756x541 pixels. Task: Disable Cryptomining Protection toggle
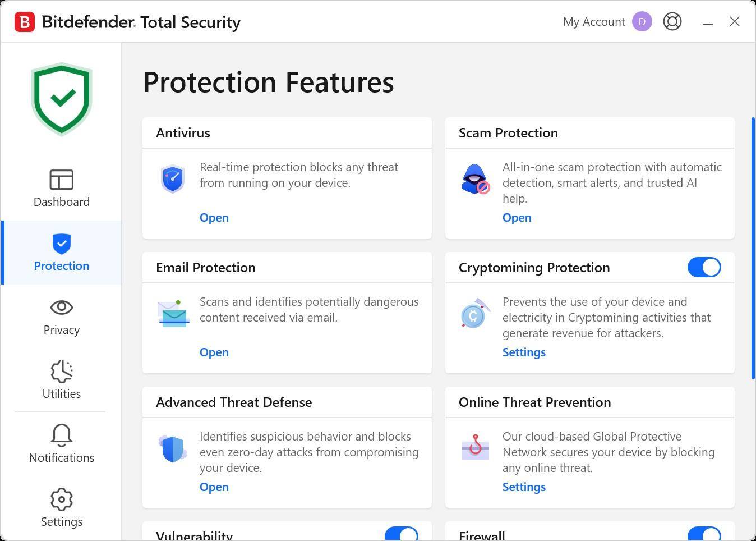(704, 267)
